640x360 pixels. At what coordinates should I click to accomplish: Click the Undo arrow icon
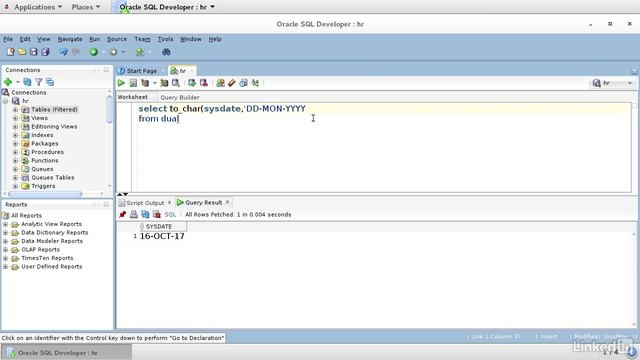tap(64, 52)
